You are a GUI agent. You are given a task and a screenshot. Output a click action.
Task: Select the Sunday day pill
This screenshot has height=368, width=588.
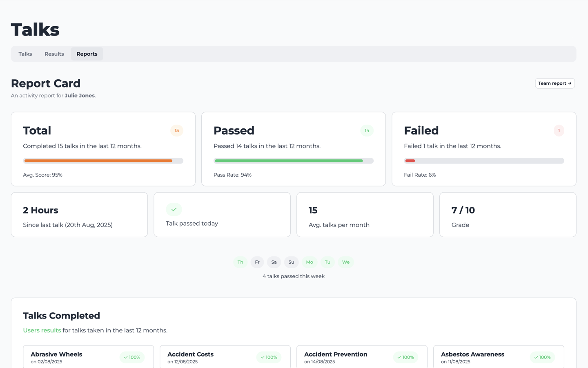[291, 262]
